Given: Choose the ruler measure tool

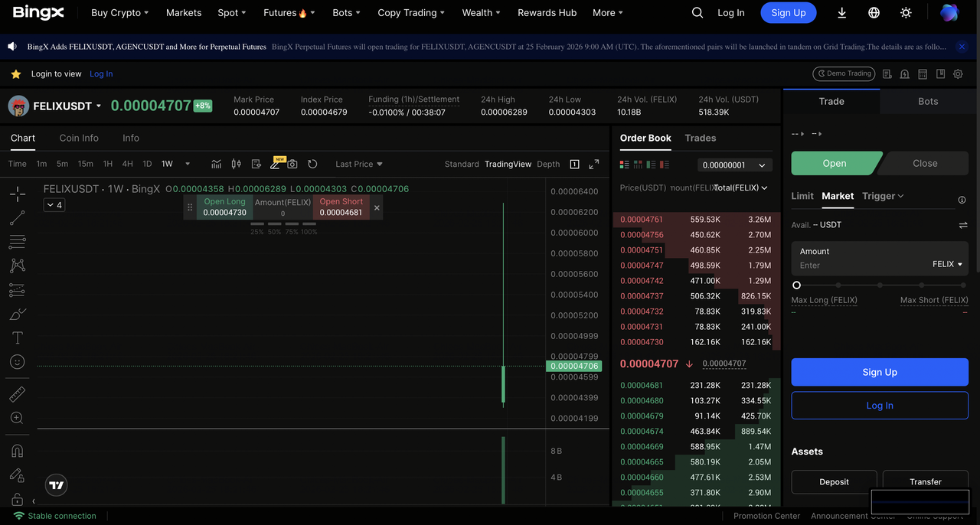Looking at the screenshot, I should tap(17, 394).
